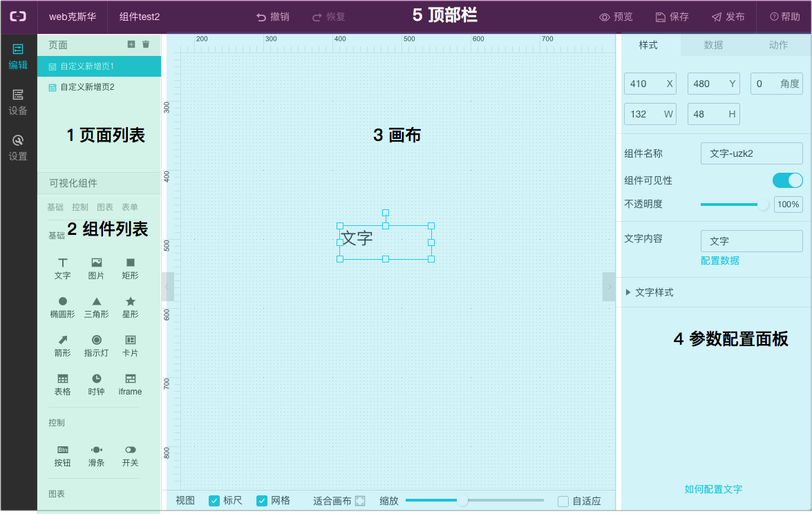Click the 发布 publish button
The height and width of the screenshot is (514, 812).
[x=728, y=17]
